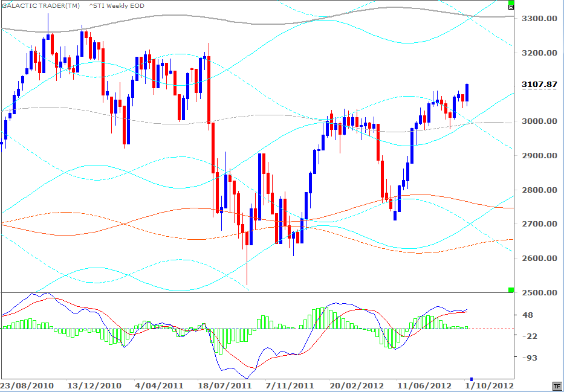Click the indicator scale value -93

pos(529,358)
